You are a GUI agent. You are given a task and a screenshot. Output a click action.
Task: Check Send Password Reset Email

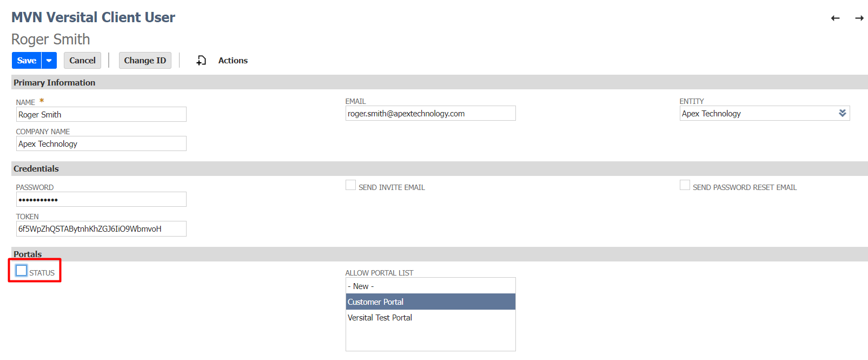685,186
